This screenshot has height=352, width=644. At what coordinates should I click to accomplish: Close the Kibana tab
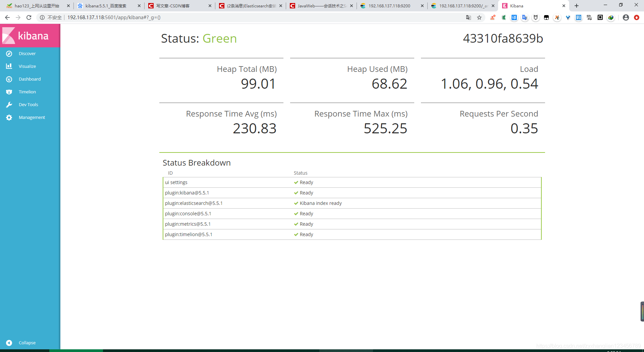tap(564, 6)
